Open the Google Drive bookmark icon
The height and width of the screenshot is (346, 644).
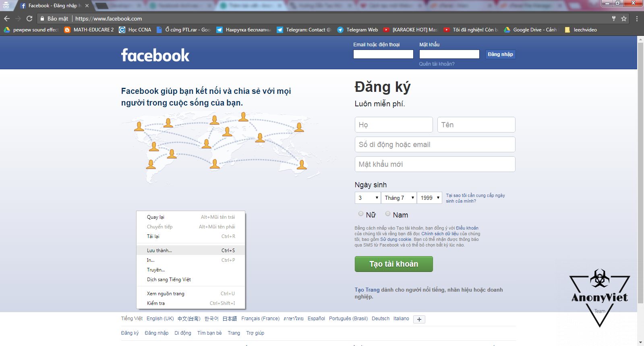coord(507,30)
